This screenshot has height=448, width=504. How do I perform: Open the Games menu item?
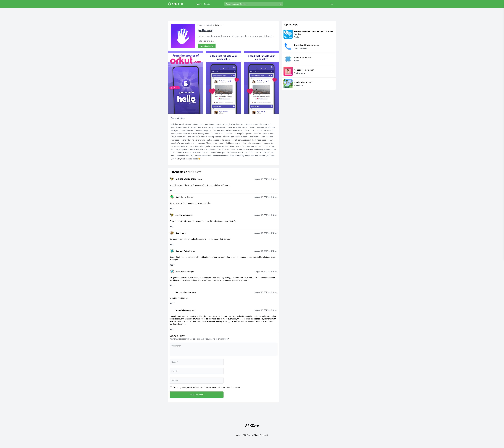[x=207, y=4]
